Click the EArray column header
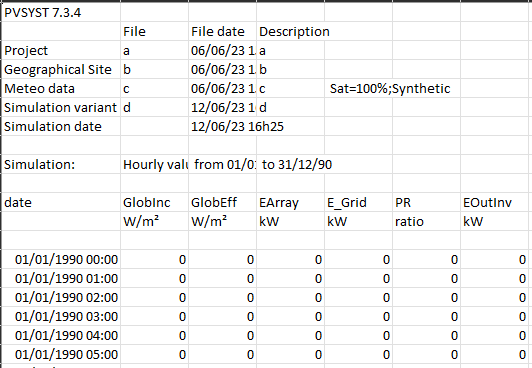 point(290,202)
